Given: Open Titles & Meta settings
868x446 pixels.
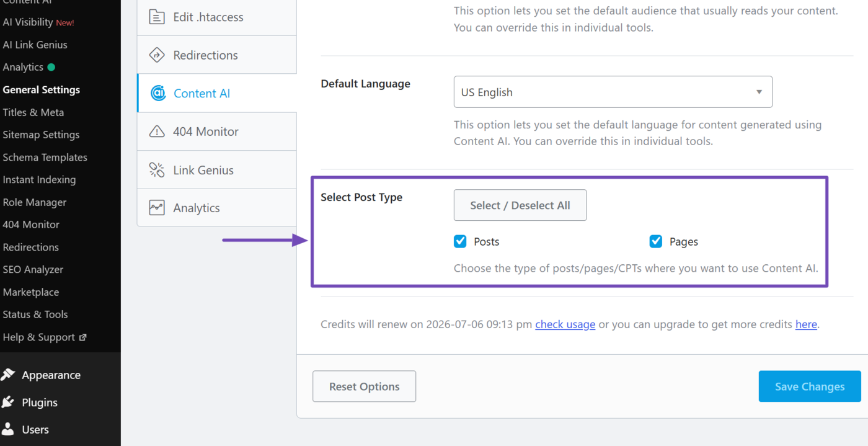Looking at the screenshot, I should [33, 112].
